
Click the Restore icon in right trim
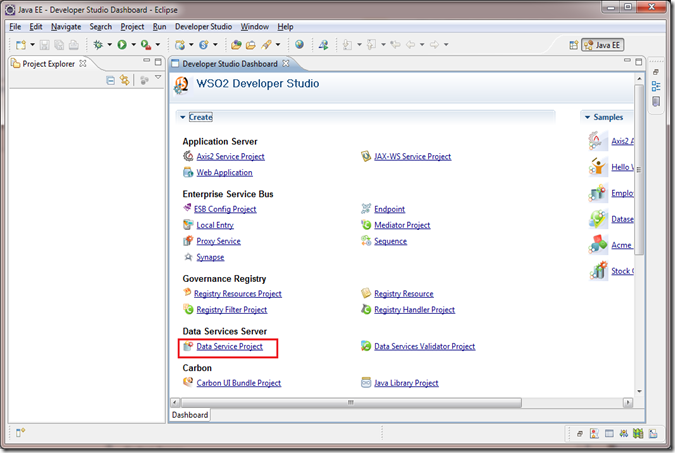tap(656, 72)
